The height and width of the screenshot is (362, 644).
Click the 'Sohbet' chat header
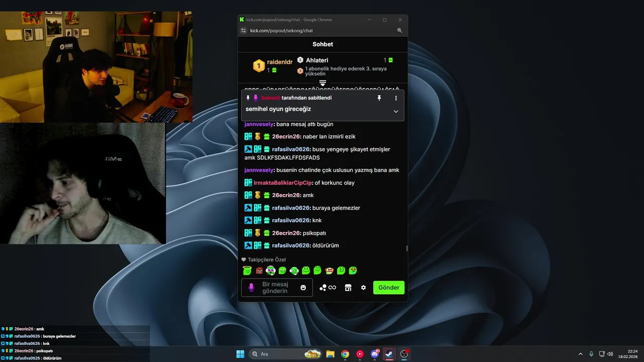point(323,44)
